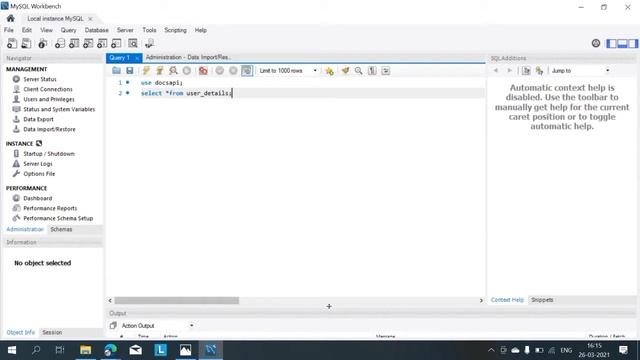Screen dimensions: 640x360
Task: Open an SQL script file in new tab
Action: [26, 43]
